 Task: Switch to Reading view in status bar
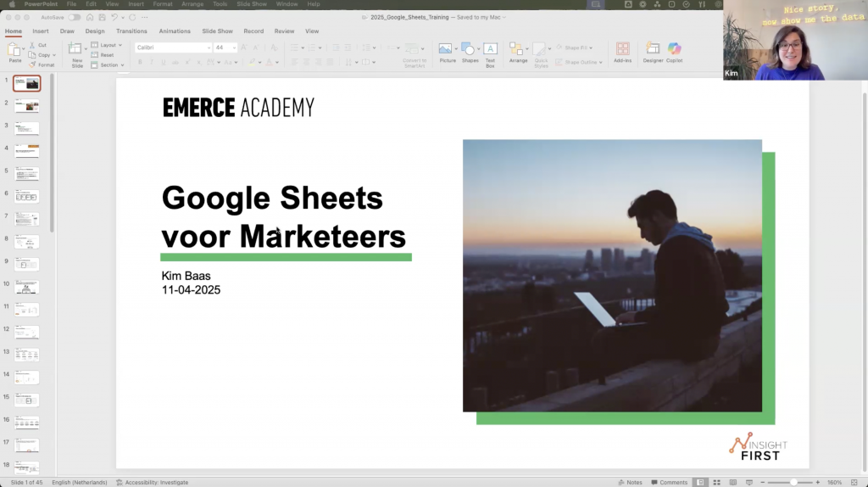tap(733, 483)
